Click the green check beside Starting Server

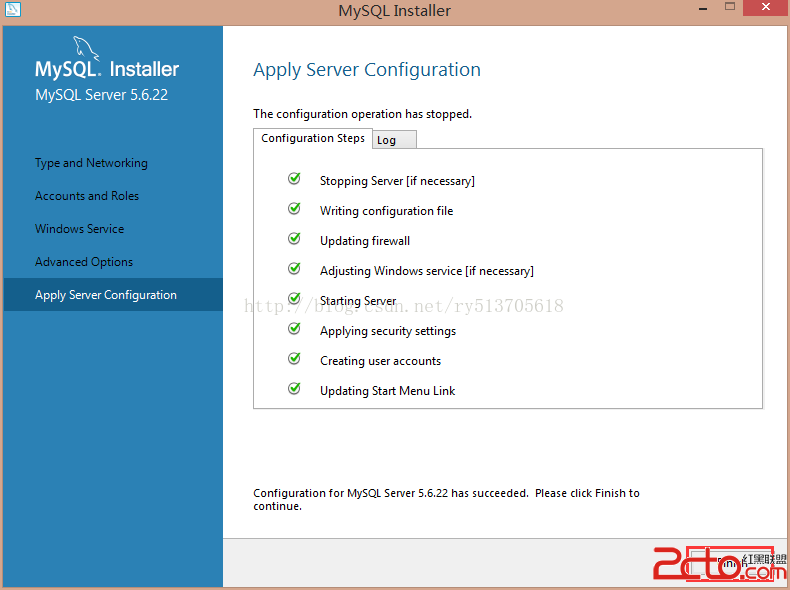coord(294,298)
